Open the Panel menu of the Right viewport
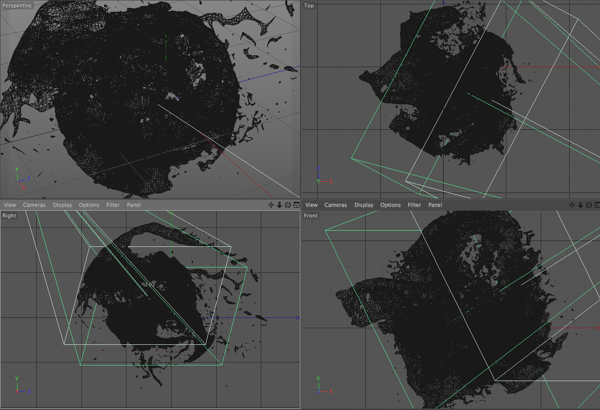600x410 pixels. (x=133, y=205)
